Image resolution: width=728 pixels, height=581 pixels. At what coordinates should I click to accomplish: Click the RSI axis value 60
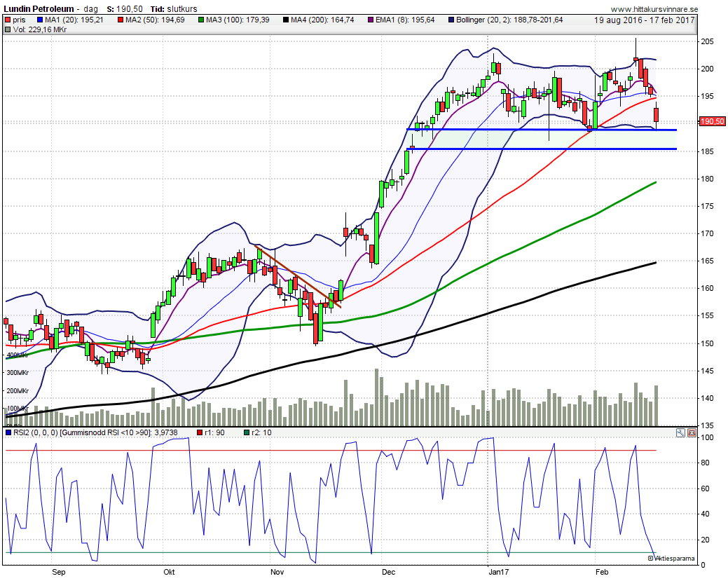705,488
